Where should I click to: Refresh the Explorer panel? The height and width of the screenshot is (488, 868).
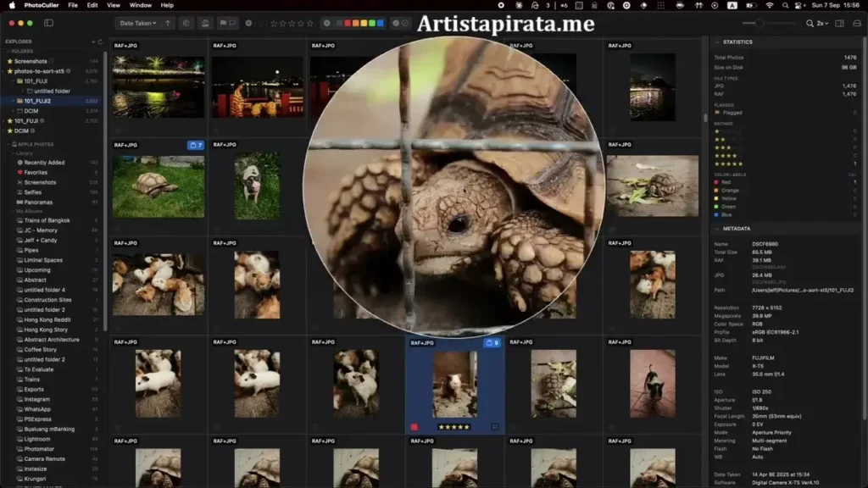click(100, 42)
